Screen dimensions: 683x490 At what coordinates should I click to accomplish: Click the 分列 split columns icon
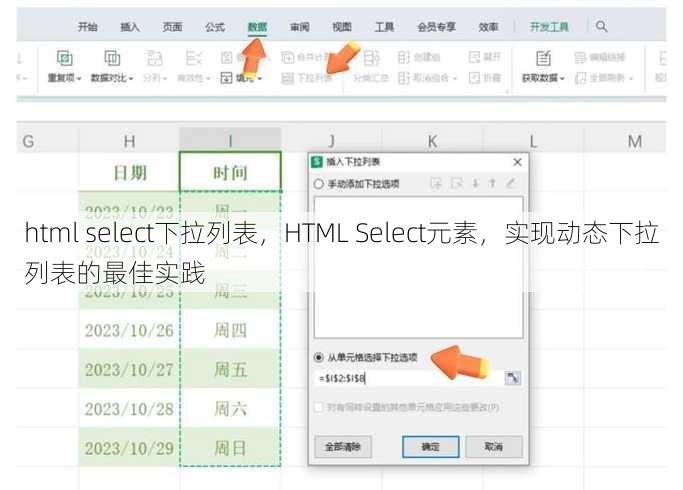[155, 58]
